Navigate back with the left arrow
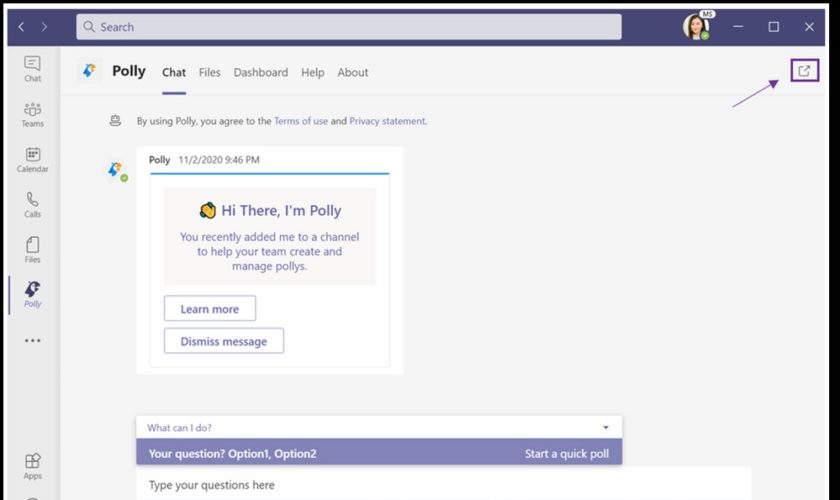840x500 pixels. 22,27
